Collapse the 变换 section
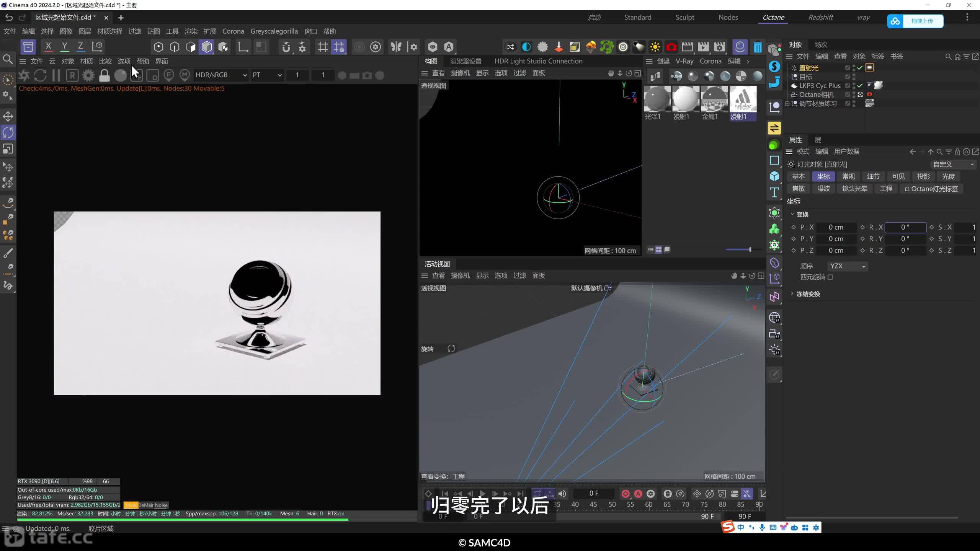The height and width of the screenshot is (551, 980). (792, 214)
